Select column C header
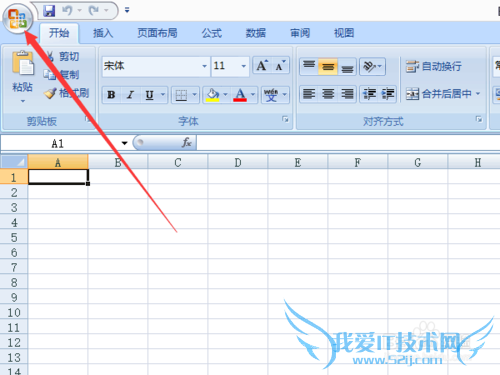 point(178,162)
